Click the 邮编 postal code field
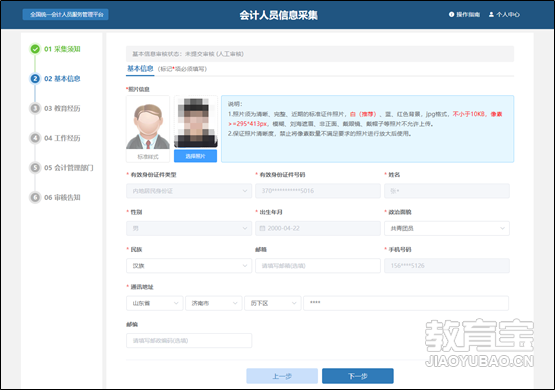Viewport: 555px width, 390px height. click(189, 340)
